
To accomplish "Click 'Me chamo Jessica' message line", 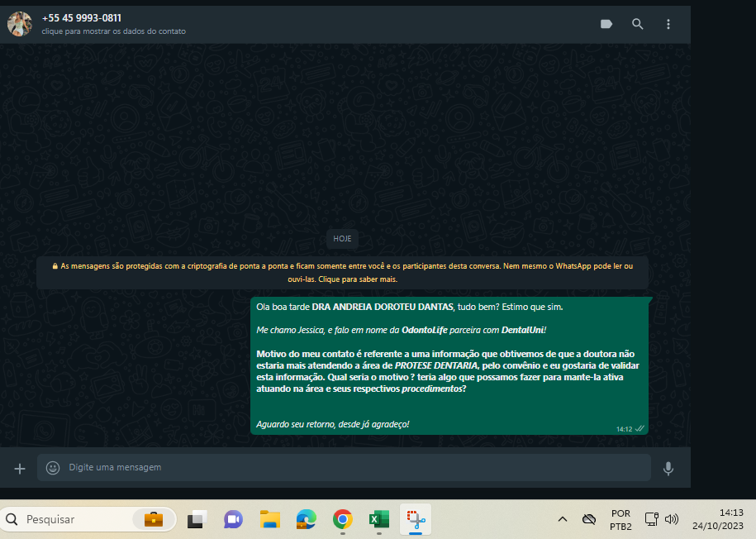I will click(402, 330).
